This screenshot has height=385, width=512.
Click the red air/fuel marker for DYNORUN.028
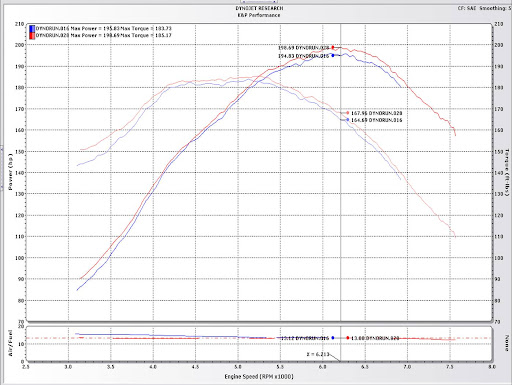pos(348,338)
